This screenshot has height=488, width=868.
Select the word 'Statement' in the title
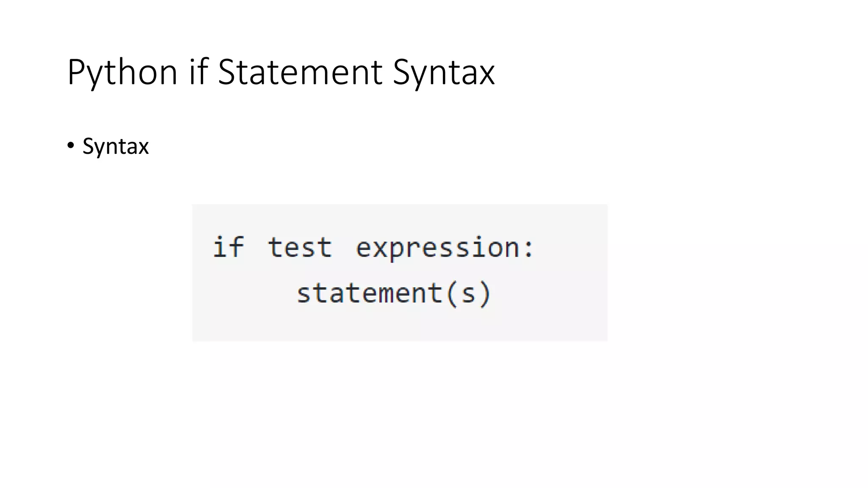(300, 72)
